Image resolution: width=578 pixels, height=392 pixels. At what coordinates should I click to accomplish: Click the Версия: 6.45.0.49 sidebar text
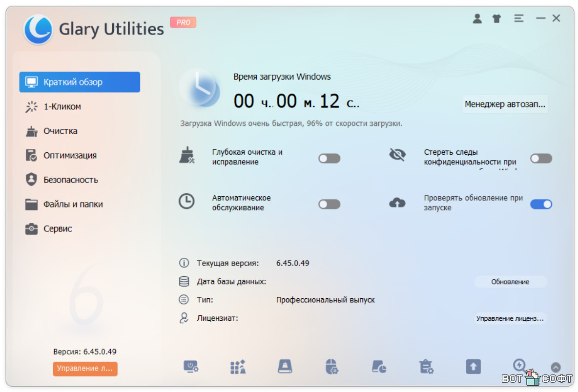pyautogui.click(x=85, y=352)
